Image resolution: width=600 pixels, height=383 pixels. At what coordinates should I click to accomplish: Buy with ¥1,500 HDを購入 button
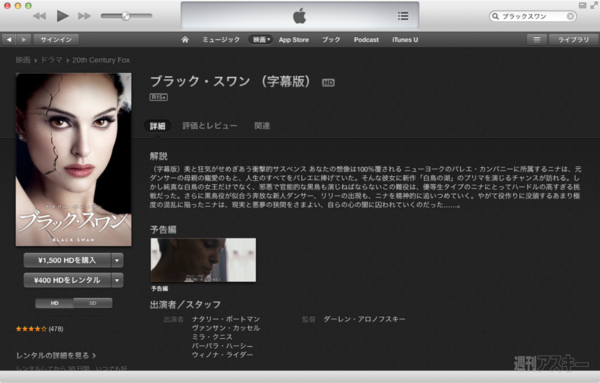tap(67, 260)
